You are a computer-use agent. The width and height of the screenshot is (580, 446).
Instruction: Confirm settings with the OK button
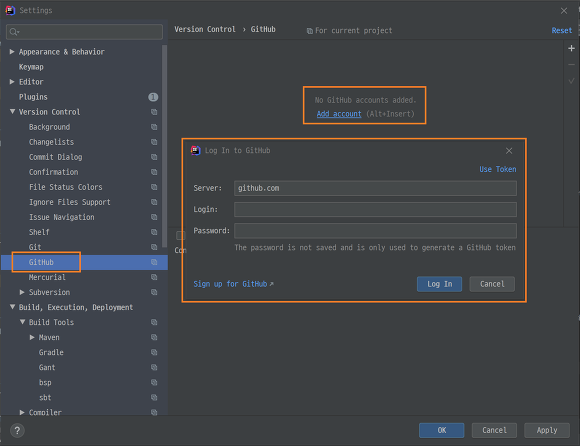coord(442,430)
